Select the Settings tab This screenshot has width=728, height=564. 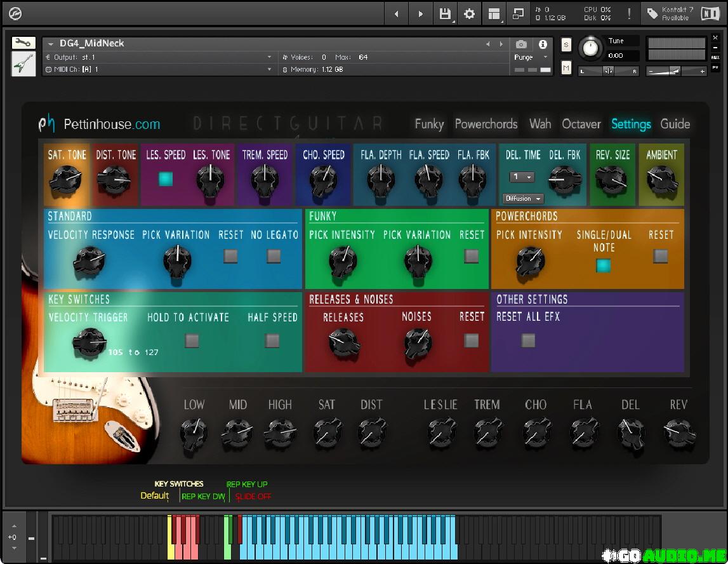pyautogui.click(x=631, y=124)
